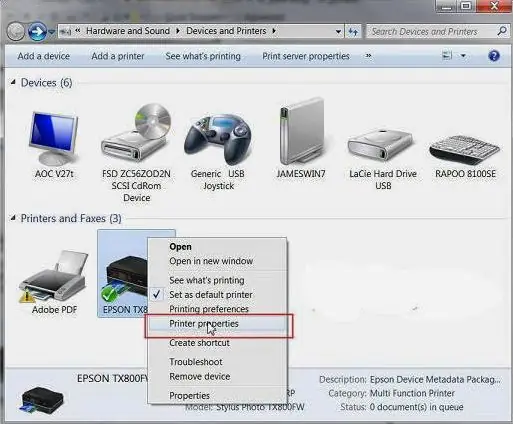Choose Printer properties in context menu
Screen dimensions: 513x424
click(x=217, y=324)
